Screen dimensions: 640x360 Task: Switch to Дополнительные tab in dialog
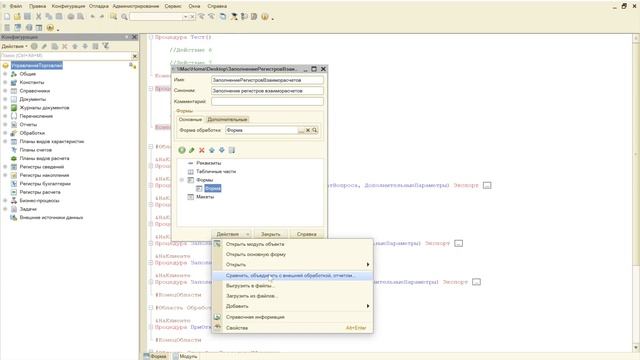click(x=227, y=120)
